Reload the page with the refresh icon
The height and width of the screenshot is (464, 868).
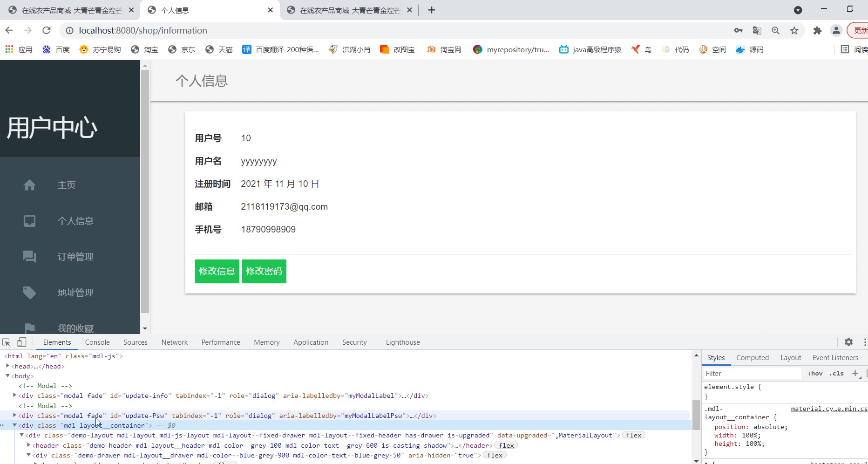pyautogui.click(x=46, y=30)
